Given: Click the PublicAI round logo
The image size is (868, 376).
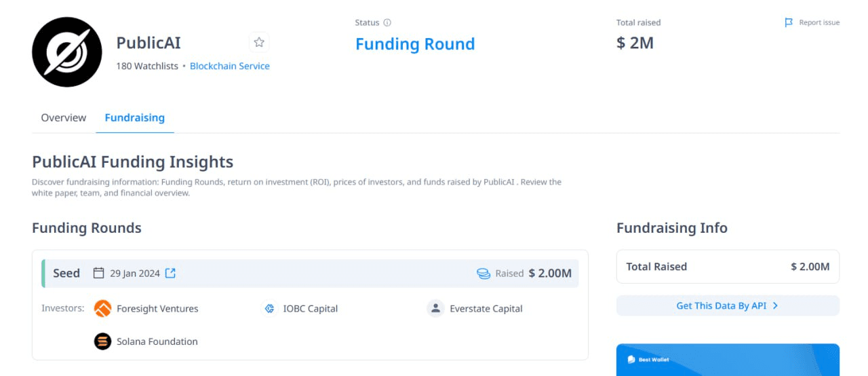Looking at the screenshot, I should point(67,52).
